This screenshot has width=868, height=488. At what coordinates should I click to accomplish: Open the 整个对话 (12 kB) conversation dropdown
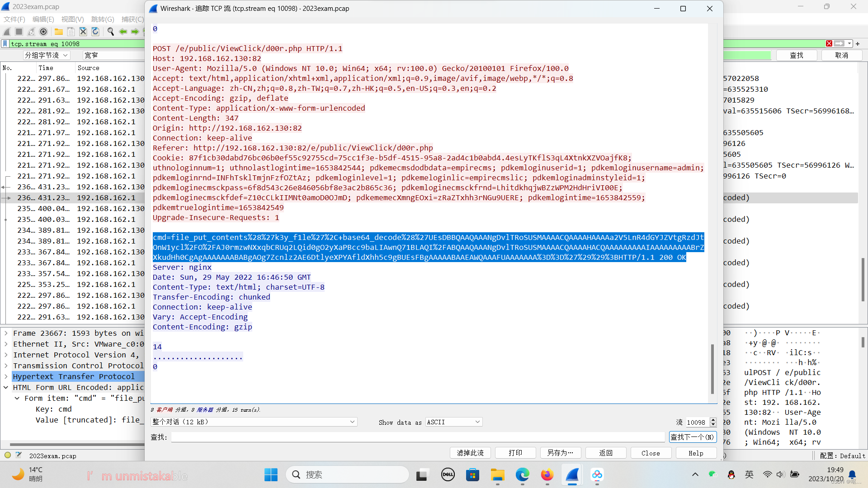click(254, 422)
